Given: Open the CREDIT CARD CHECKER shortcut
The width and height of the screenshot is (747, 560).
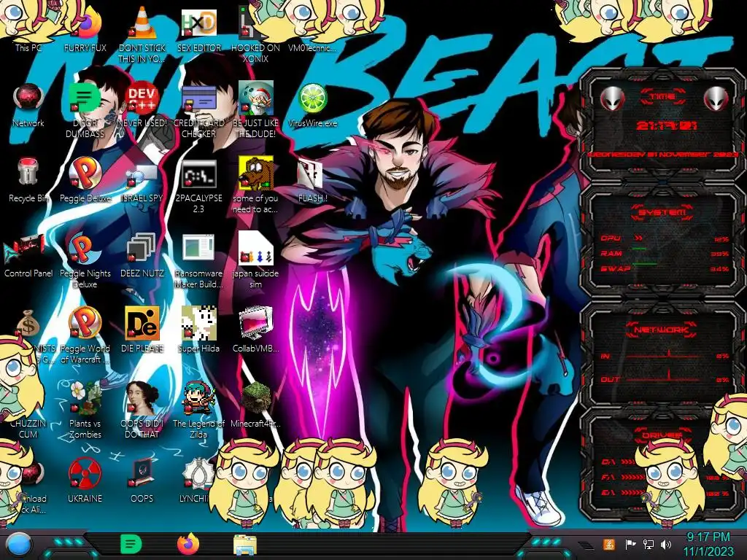Looking at the screenshot, I should (198, 99).
